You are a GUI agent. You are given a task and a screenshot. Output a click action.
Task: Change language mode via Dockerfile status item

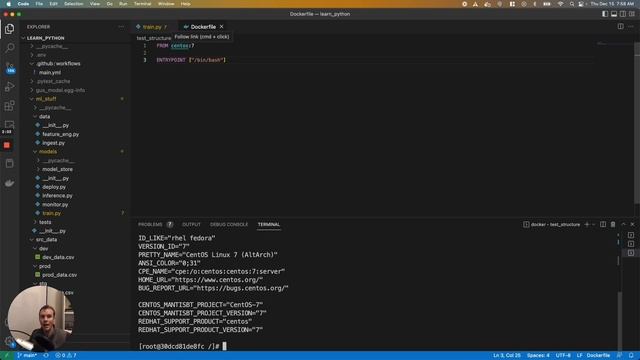tap(598, 356)
